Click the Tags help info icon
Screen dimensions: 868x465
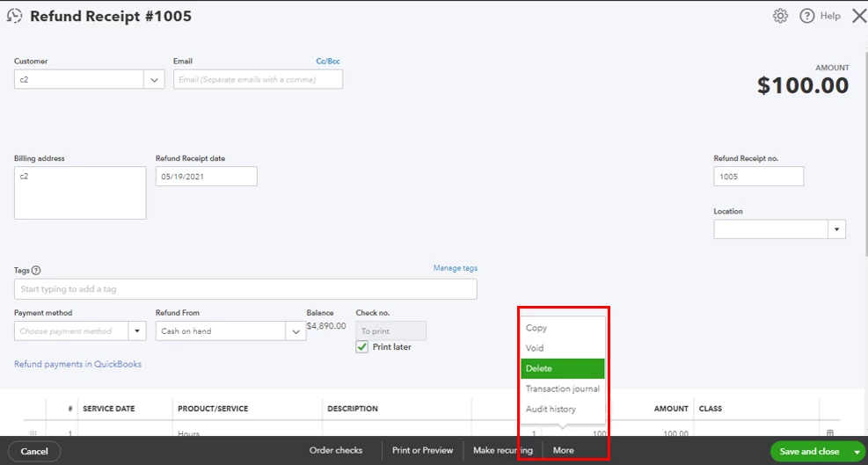(37, 271)
